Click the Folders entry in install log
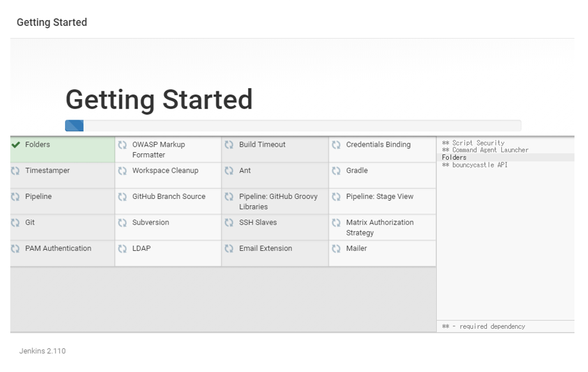This screenshot has height=372, width=588. (454, 158)
